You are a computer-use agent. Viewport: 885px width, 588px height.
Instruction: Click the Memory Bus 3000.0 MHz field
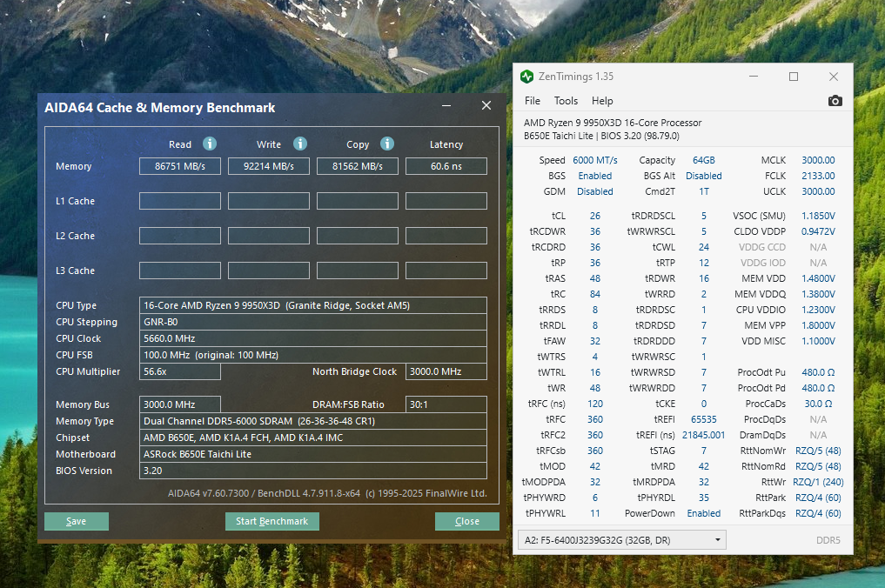point(180,404)
